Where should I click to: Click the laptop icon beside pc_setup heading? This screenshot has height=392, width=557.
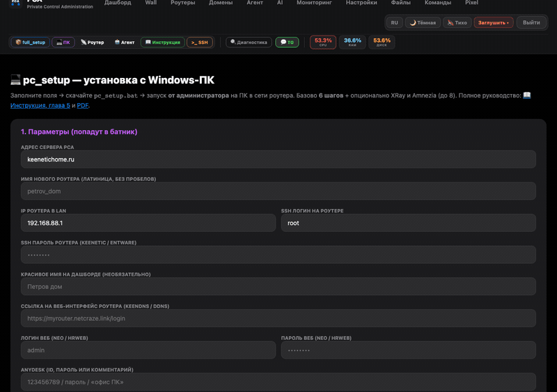tap(15, 80)
